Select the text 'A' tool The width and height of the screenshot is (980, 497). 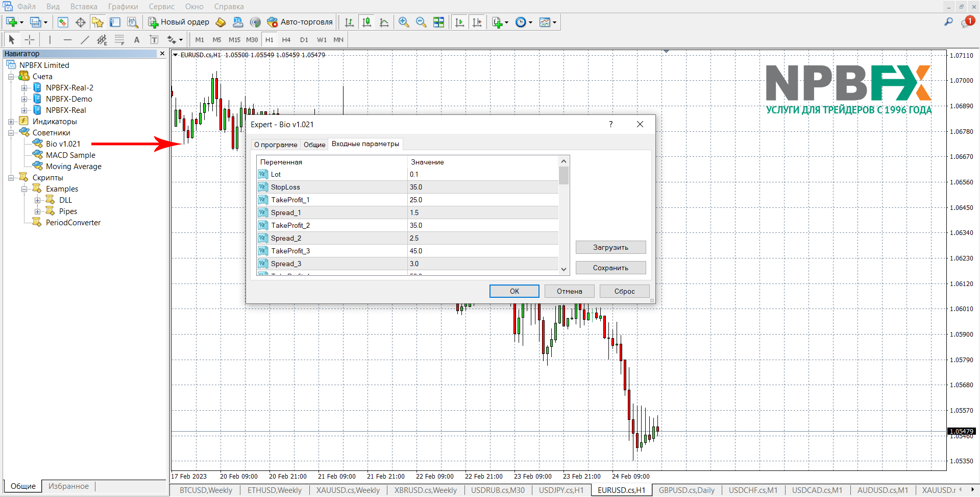[x=137, y=39]
